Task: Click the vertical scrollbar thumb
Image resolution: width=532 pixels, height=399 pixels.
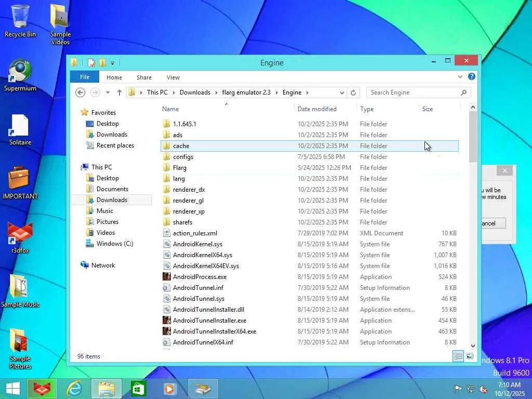Action: pyautogui.click(x=473, y=137)
